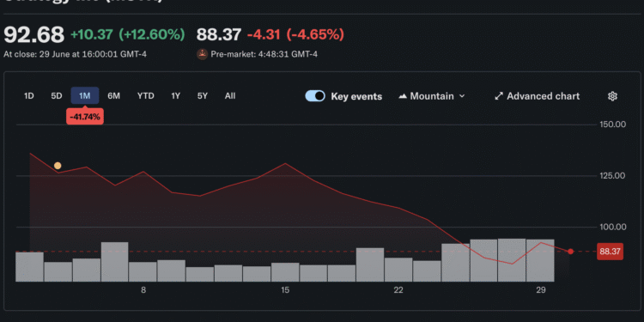Toggle the Key events switch
The image size is (644, 322).
point(315,96)
